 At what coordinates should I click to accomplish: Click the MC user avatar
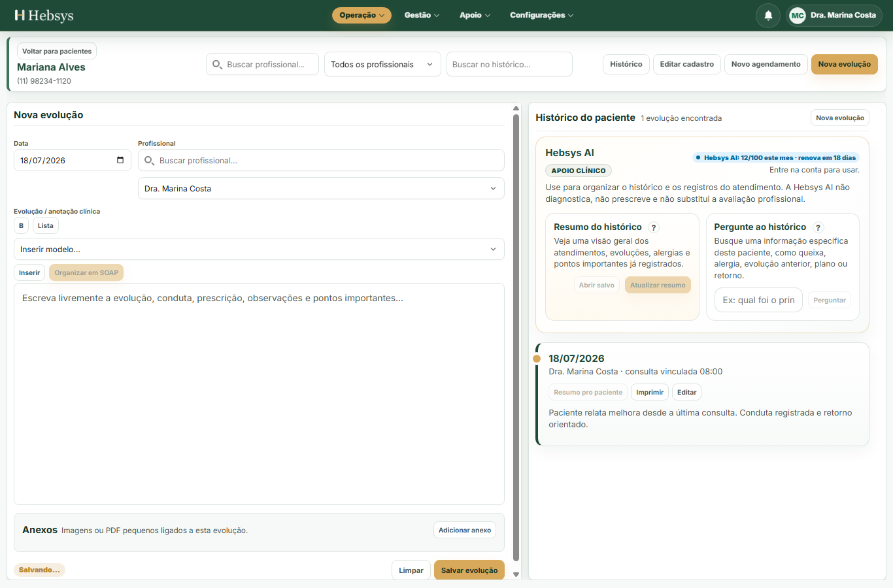click(x=798, y=15)
